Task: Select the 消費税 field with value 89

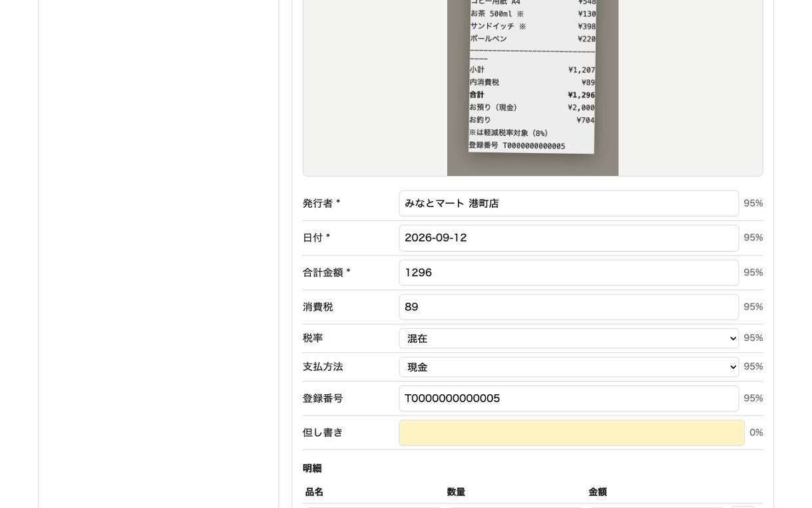Action: pyautogui.click(x=568, y=307)
